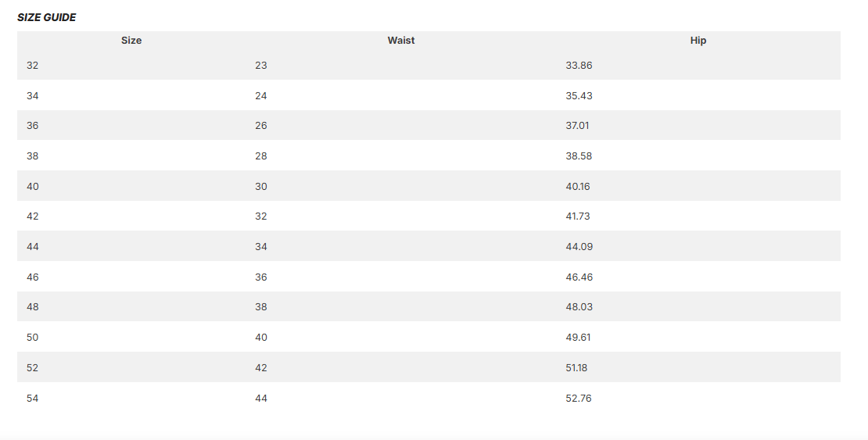
Task: Select hip measurement 51.18
Action: (577, 368)
